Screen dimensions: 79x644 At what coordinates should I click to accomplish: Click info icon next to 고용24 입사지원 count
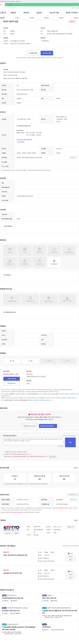coord(69,476)
